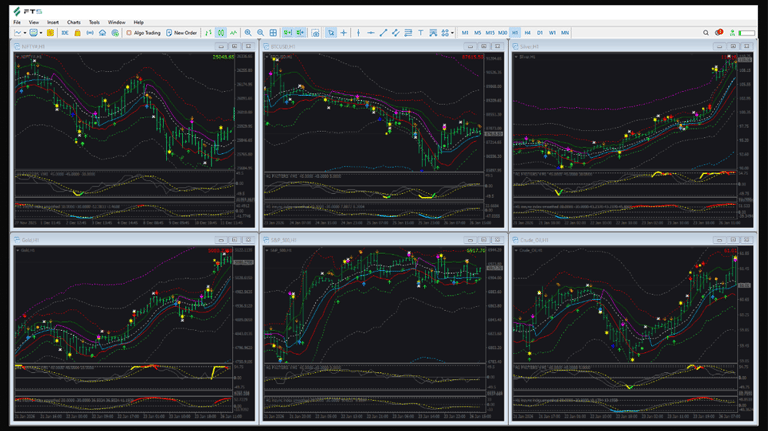Screen dimensions: 768x431
Task: Open the VPS cloud hosting icon
Action: 102,33
